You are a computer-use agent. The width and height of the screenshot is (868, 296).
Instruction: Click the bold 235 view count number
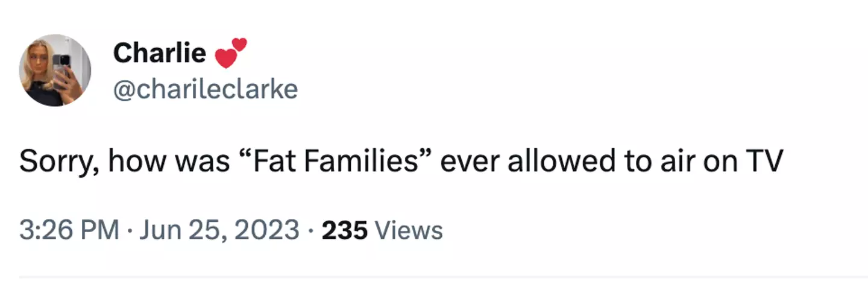click(345, 230)
